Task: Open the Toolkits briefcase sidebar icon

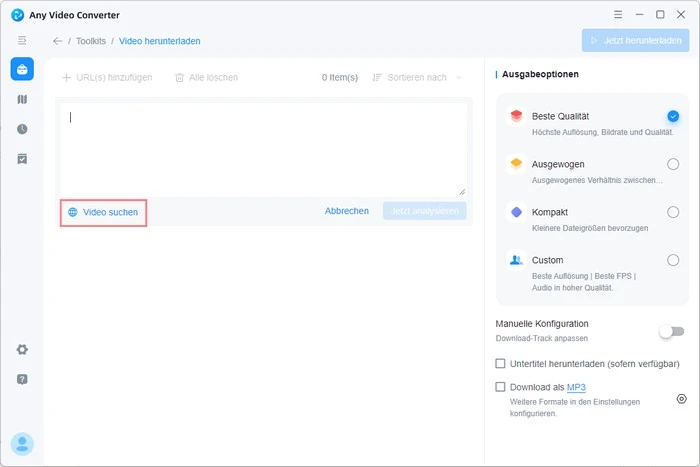Action: (22, 69)
